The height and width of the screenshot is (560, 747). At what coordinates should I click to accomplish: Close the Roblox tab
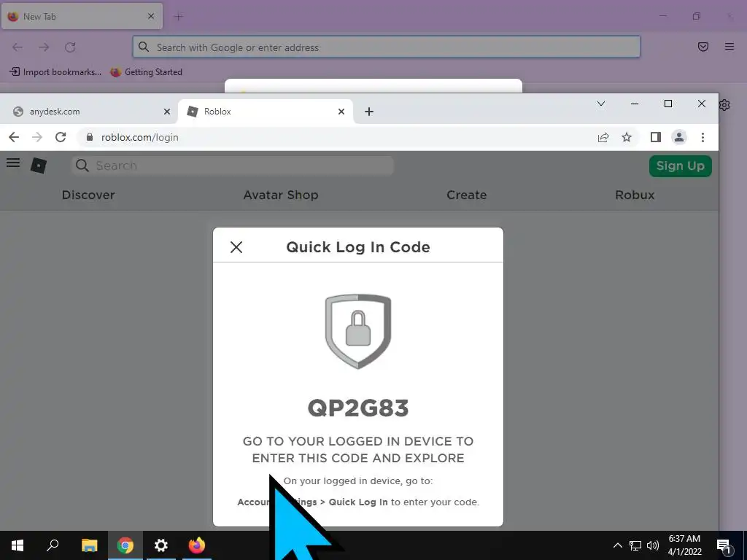(x=341, y=112)
